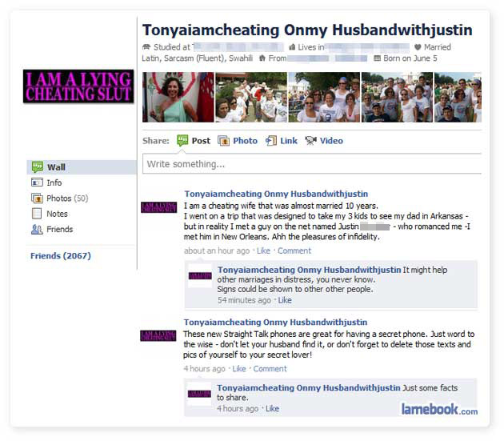This screenshot has height=441, width=504.
Task: Click author name on 'It might help' comment
Action: [x=310, y=270]
